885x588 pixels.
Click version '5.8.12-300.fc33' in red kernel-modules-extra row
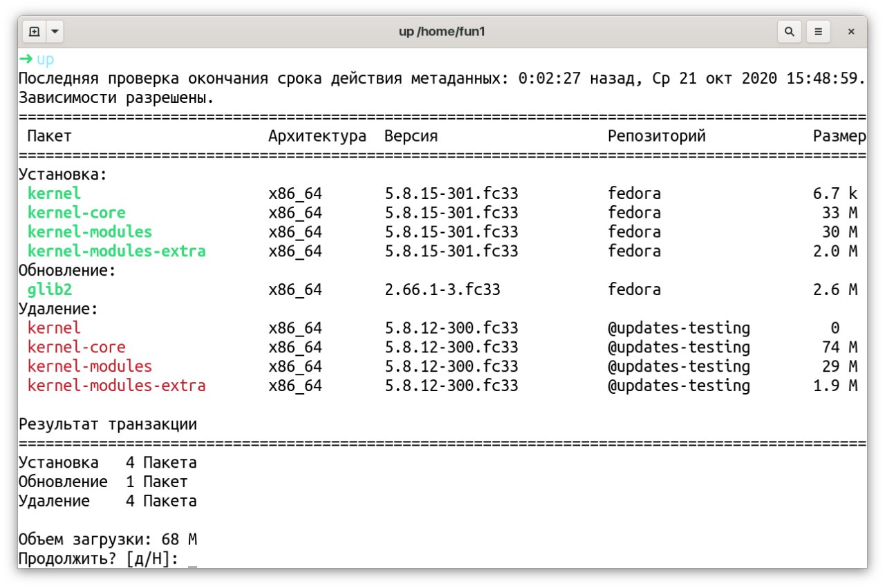point(451,386)
